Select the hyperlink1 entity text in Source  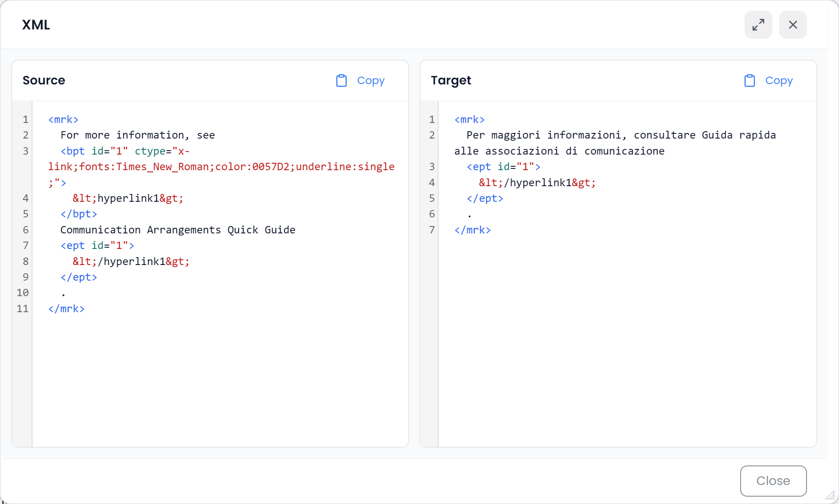(x=127, y=198)
